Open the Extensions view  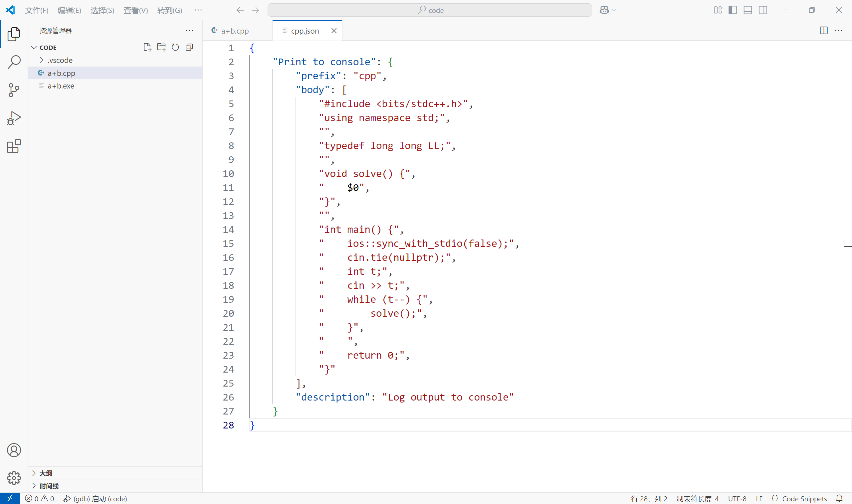(x=14, y=146)
